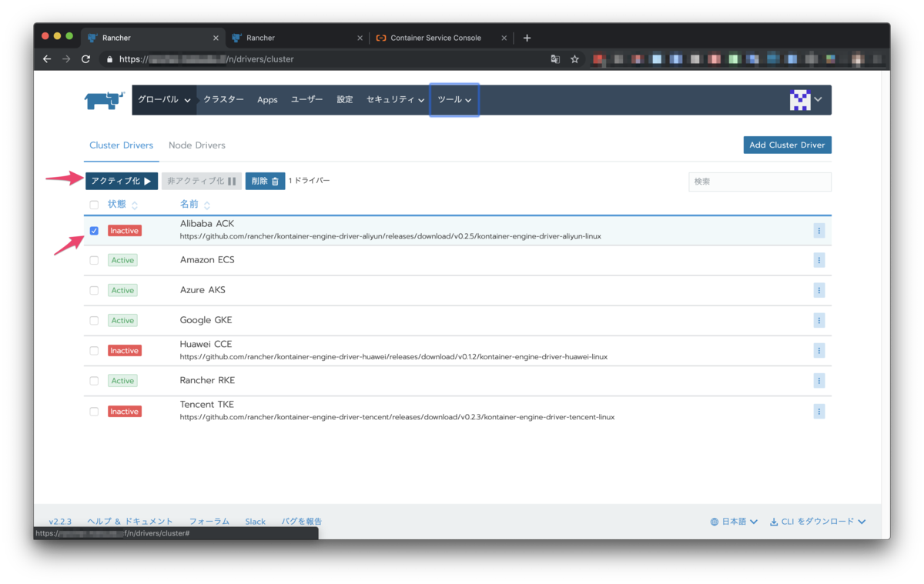Click the アクティブ化 activate button
The image size is (924, 584).
point(121,181)
